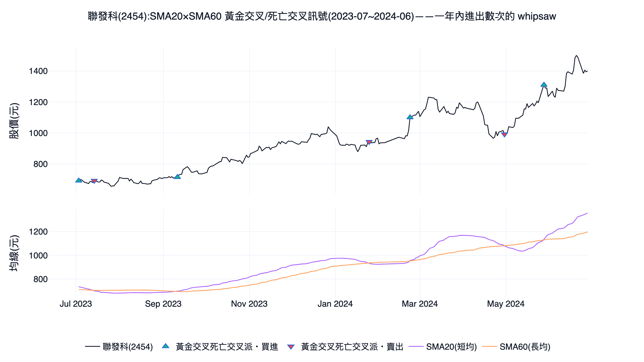This screenshot has height=362, width=644.
Task: Click the 1000 tick on moving-average axis
Action: 38,256
